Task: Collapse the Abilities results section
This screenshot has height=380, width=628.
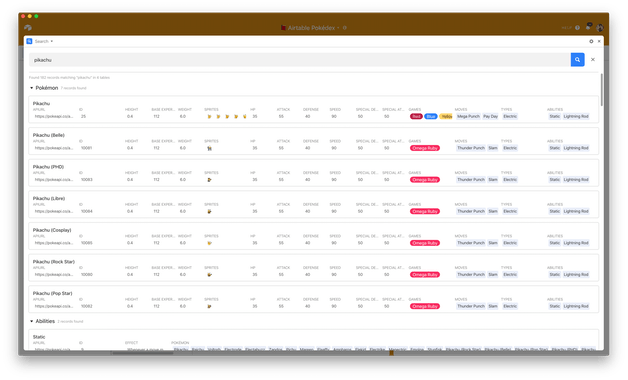Action: [x=32, y=321]
